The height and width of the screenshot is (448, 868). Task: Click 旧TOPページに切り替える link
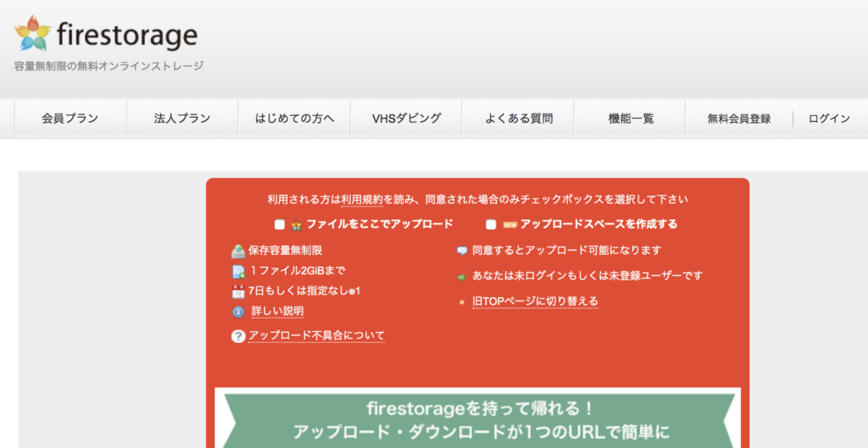point(536,301)
